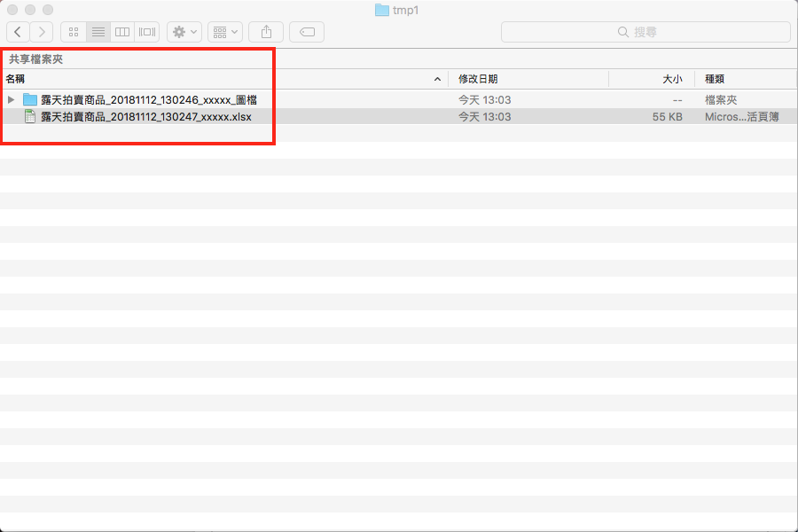Sort by 名稱 column header
This screenshot has width=798, height=532.
222,79
